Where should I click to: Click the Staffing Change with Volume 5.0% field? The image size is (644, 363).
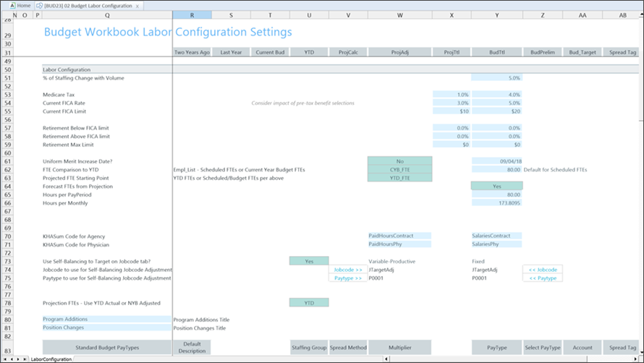pyautogui.click(x=496, y=77)
